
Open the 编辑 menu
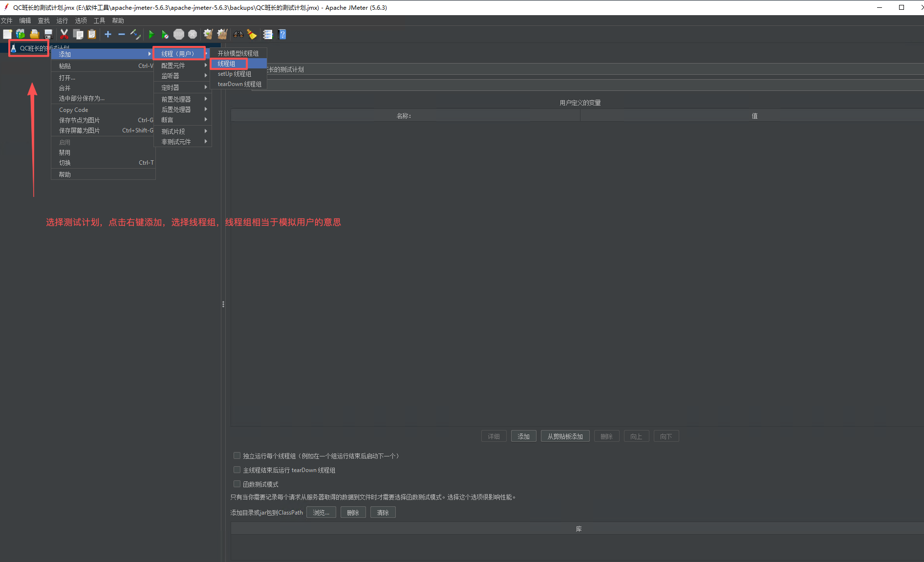[x=25, y=21]
